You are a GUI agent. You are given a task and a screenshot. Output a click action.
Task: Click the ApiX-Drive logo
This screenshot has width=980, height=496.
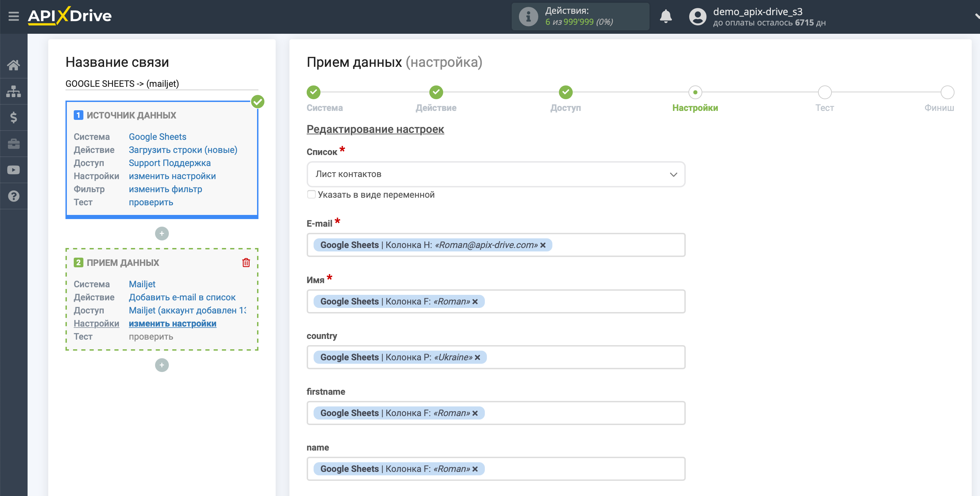[70, 16]
